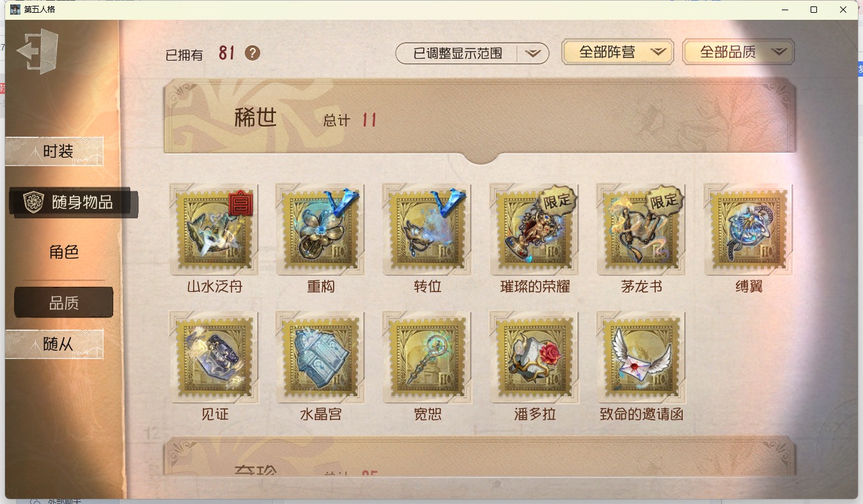Select the 重构 accessory stamp
863x504 pixels.
coord(320,230)
